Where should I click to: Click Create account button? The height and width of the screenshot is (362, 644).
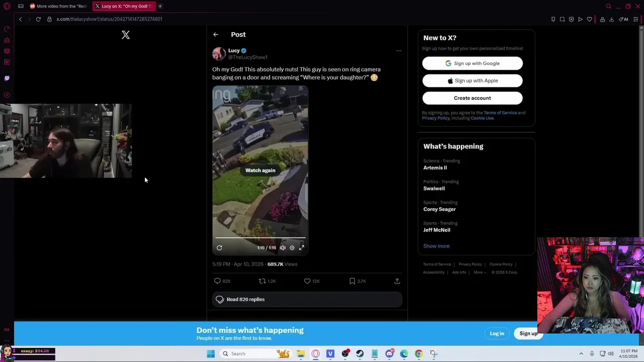coord(472,98)
